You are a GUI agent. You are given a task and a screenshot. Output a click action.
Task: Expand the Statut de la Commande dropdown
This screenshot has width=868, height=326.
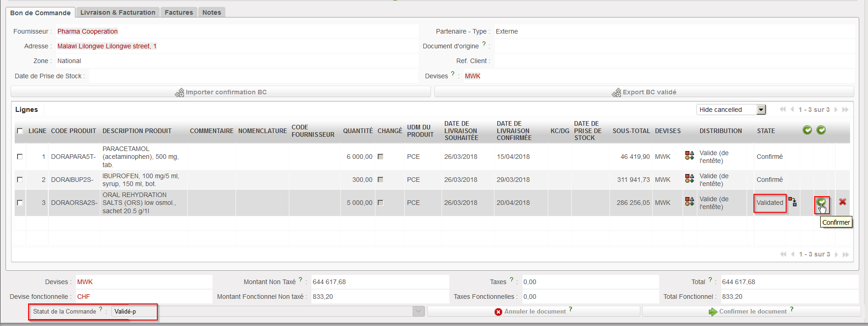tap(418, 311)
